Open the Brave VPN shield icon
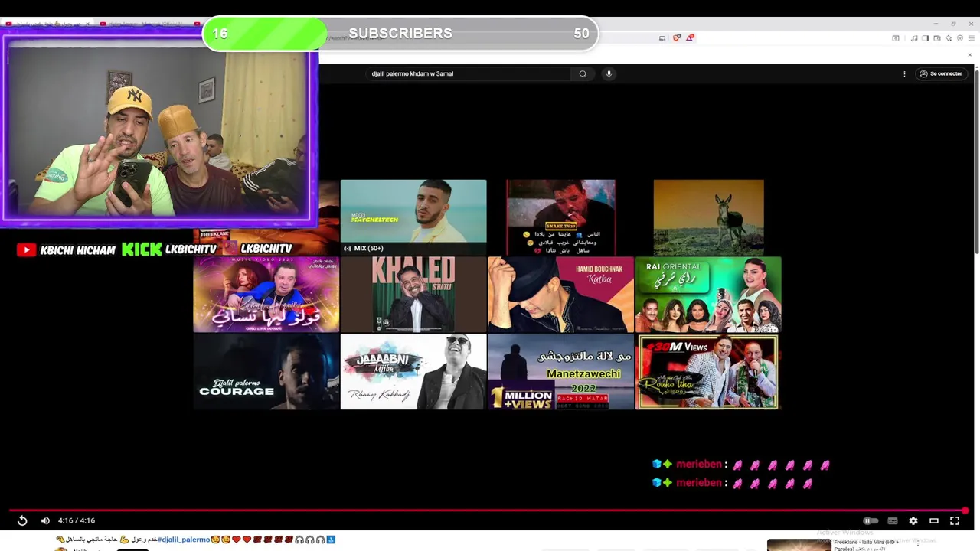 coord(959,38)
